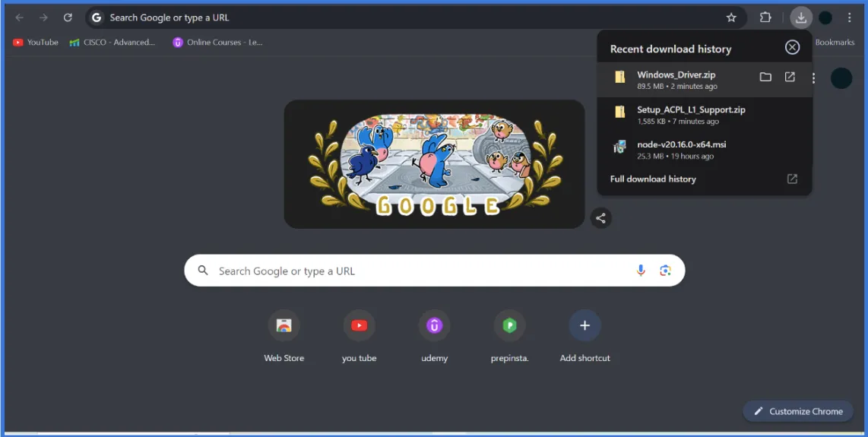Select Setup_ACPL_L1_Support.zip download entry
This screenshot has width=868, height=437.
pos(704,115)
